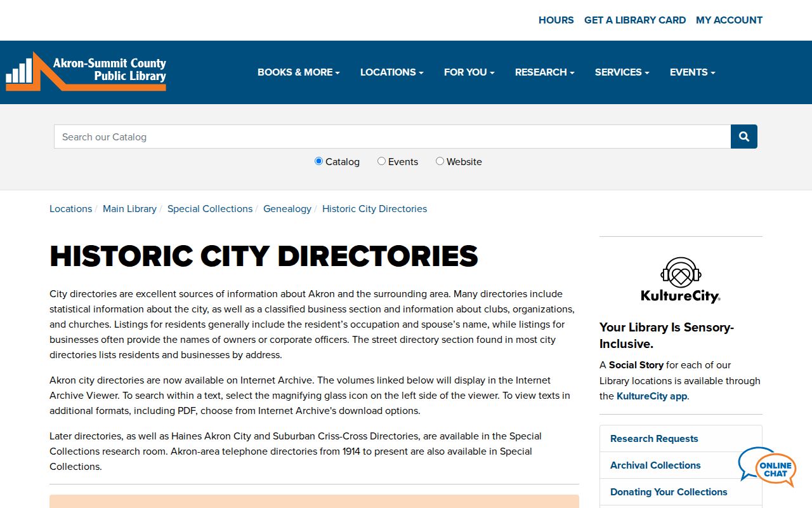Click the Historic City Directories heading
Viewport: 812px width, 508px height.
pyautogui.click(x=264, y=256)
